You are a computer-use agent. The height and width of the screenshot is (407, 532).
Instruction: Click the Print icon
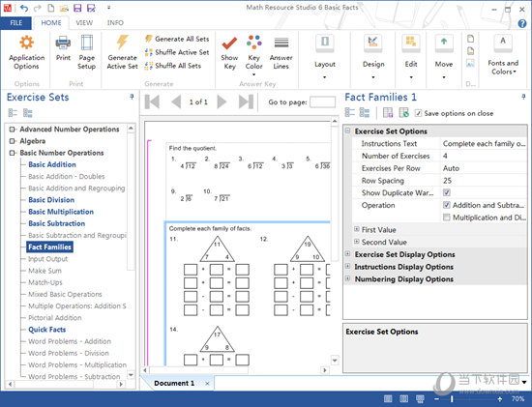63,44
